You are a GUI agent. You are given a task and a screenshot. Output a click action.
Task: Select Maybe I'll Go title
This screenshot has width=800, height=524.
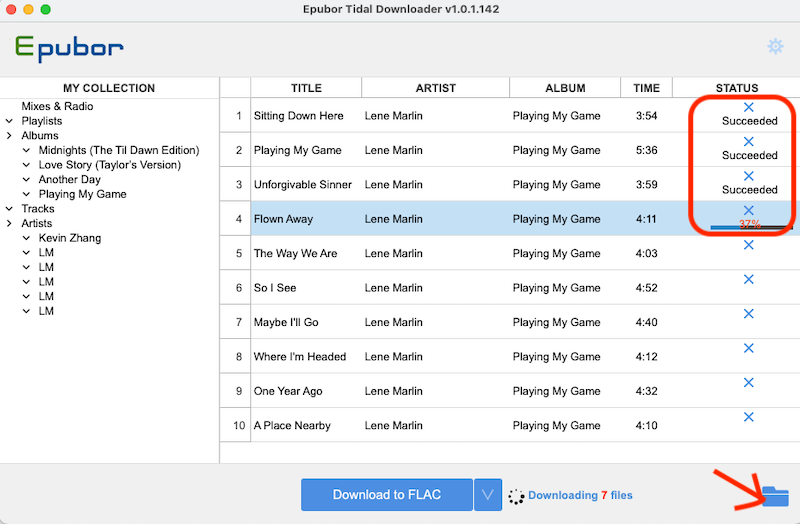pyautogui.click(x=286, y=322)
